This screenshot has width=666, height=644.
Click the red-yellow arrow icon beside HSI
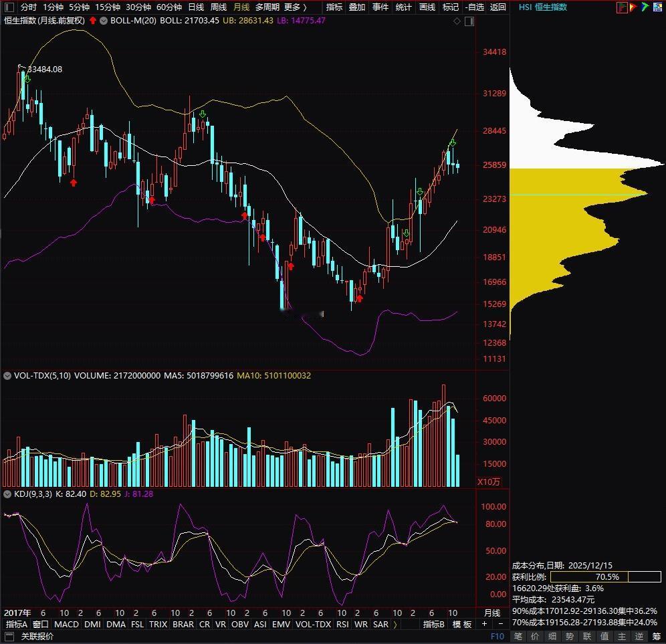633,7
